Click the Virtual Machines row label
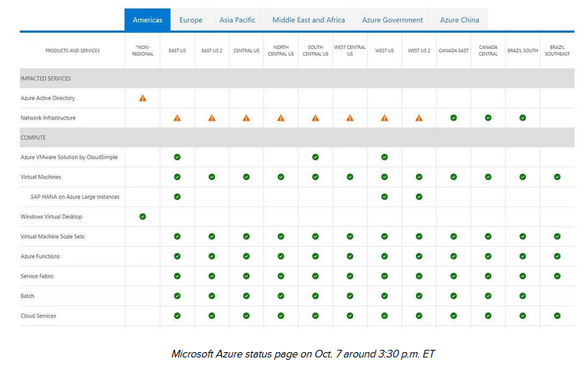Screen dimensions: 588x372 tap(41, 177)
